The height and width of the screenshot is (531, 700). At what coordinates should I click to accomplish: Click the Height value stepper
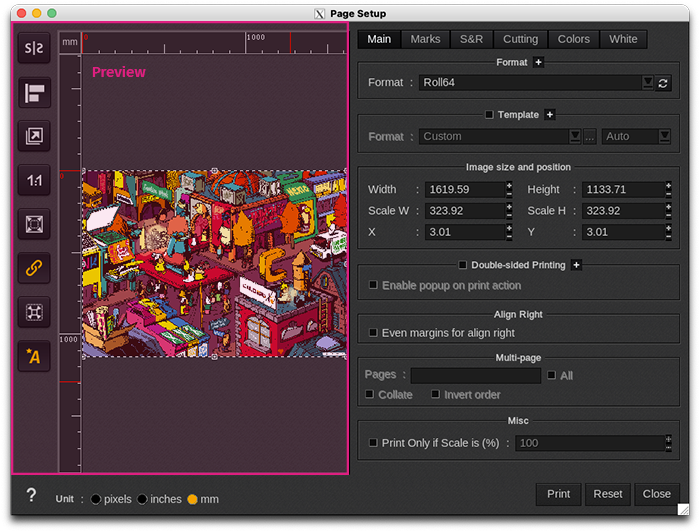point(668,189)
